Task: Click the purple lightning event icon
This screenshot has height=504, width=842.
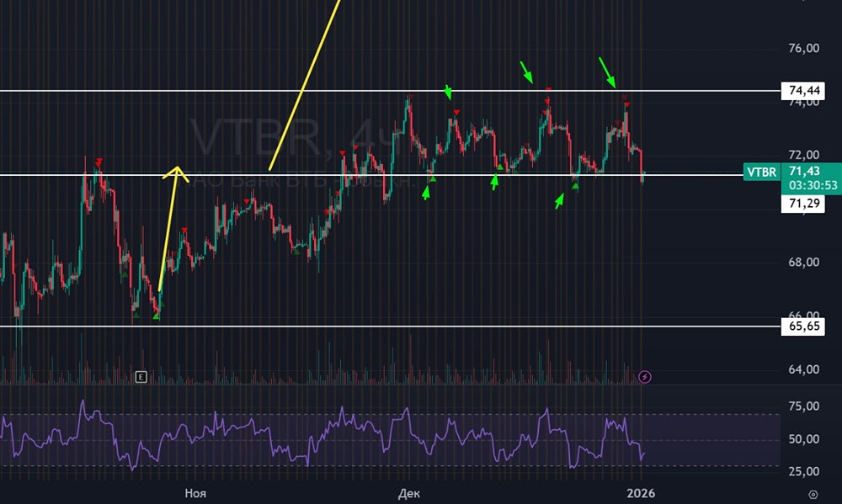Action: (x=644, y=377)
